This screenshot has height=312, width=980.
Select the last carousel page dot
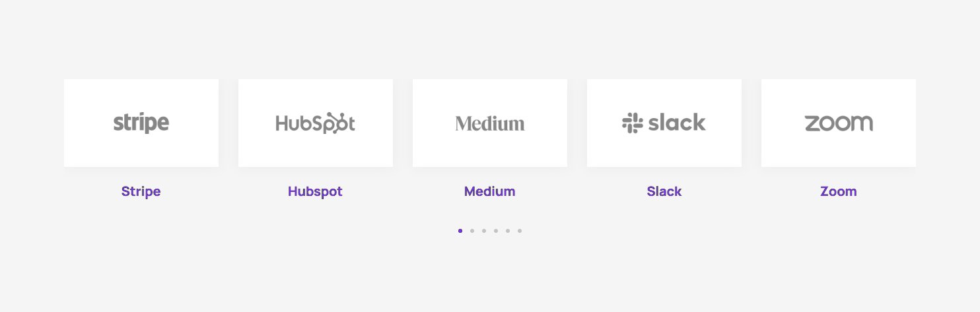[x=520, y=231]
